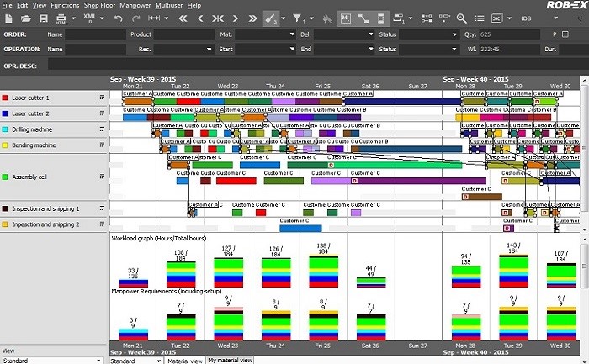Jump far forward with double-right arrow
The width and height of the screenshot is (589, 364).
pos(252,18)
